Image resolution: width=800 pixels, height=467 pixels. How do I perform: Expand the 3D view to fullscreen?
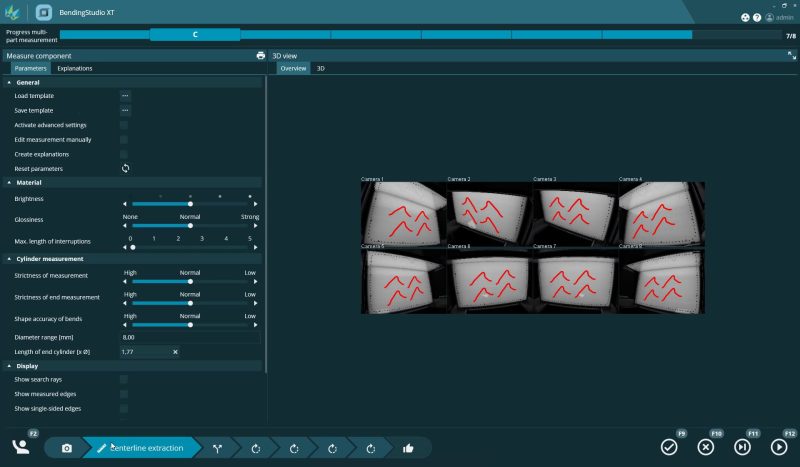pyautogui.click(x=791, y=56)
